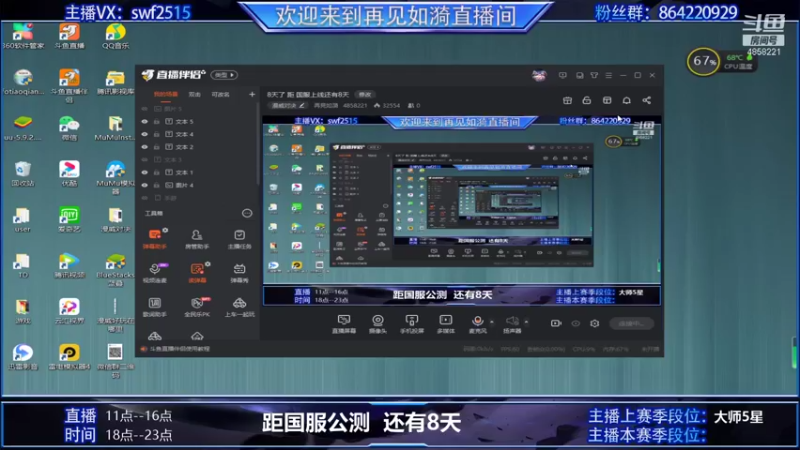Add a 直播屏幕 screen capture source

344,323
